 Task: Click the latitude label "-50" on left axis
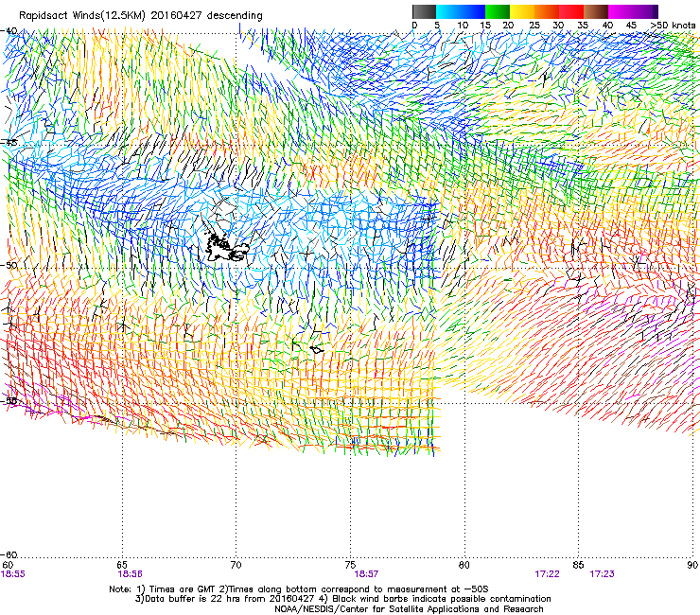(9, 265)
